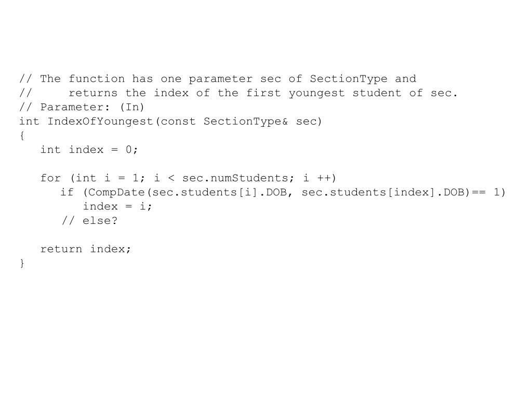Click the 'return index;' statement

point(86,249)
